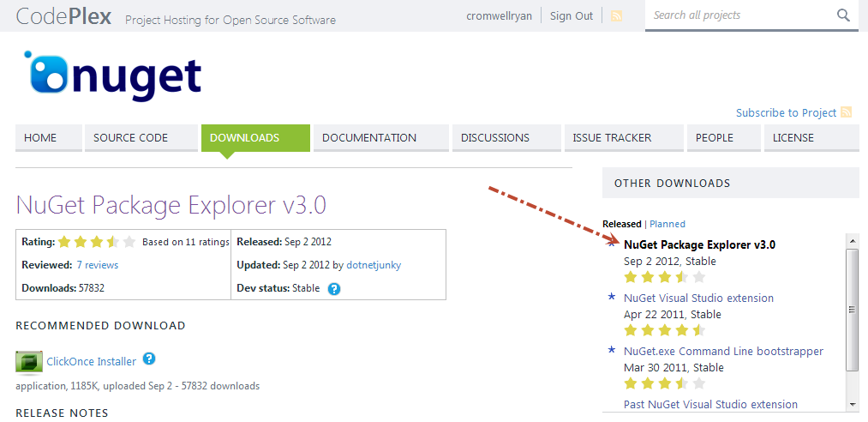Switch to the Issue Tracker tab
This screenshot has height=422, width=868.
tap(612, 137)
